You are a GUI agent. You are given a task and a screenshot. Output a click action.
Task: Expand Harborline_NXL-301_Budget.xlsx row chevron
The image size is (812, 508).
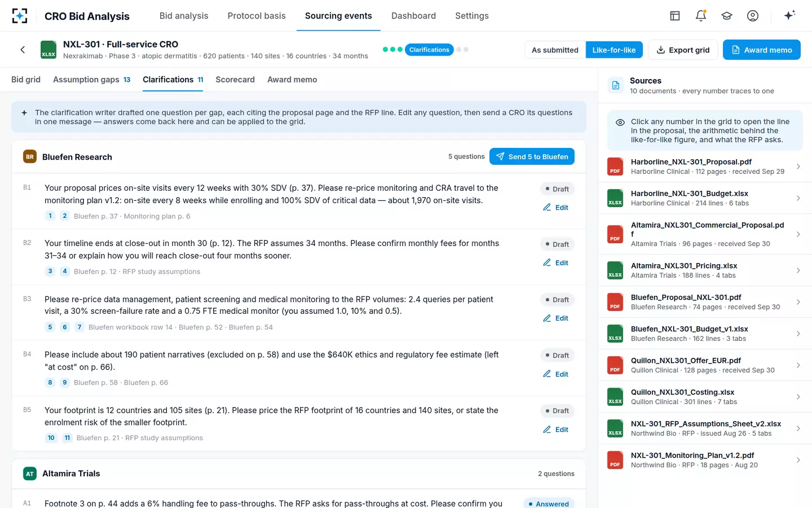tap(798, 198)
